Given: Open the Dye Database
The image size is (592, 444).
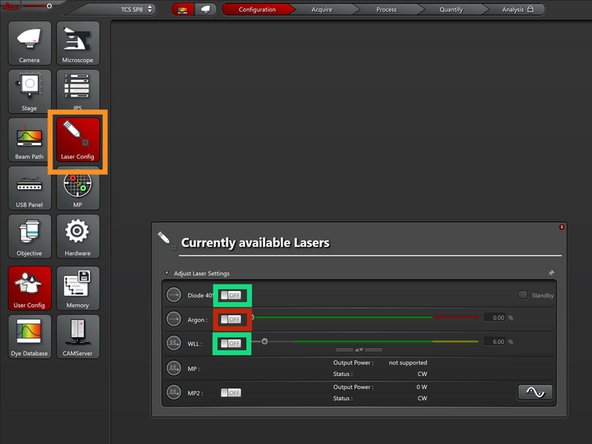Looking at the screenshot, I should [x=29, y=337].
